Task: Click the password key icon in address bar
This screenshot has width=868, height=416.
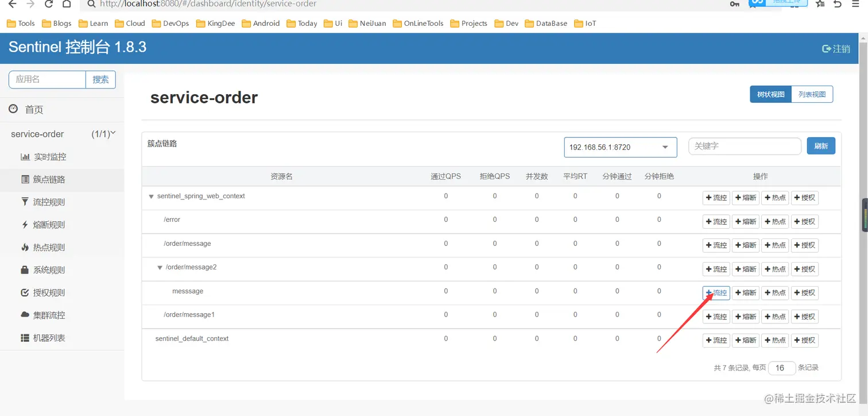Action: [x=734, y=4]
